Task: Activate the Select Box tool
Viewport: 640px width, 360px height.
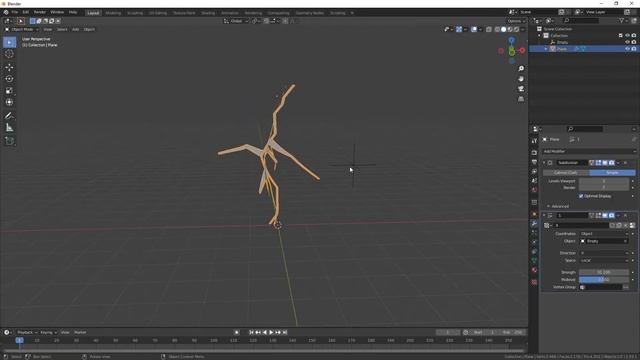Action: (x=9, y=42)
